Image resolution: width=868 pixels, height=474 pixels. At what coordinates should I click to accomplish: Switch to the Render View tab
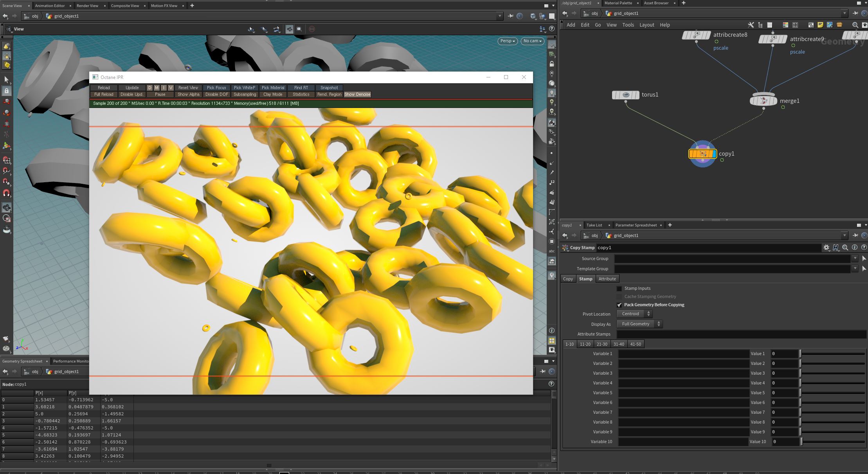point(87,5)
